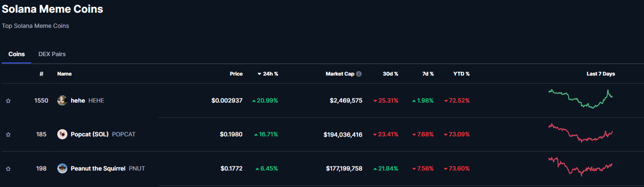644x187 pixels.
Task: Sort by the # rank column header
Action: (x=41, y=74)
